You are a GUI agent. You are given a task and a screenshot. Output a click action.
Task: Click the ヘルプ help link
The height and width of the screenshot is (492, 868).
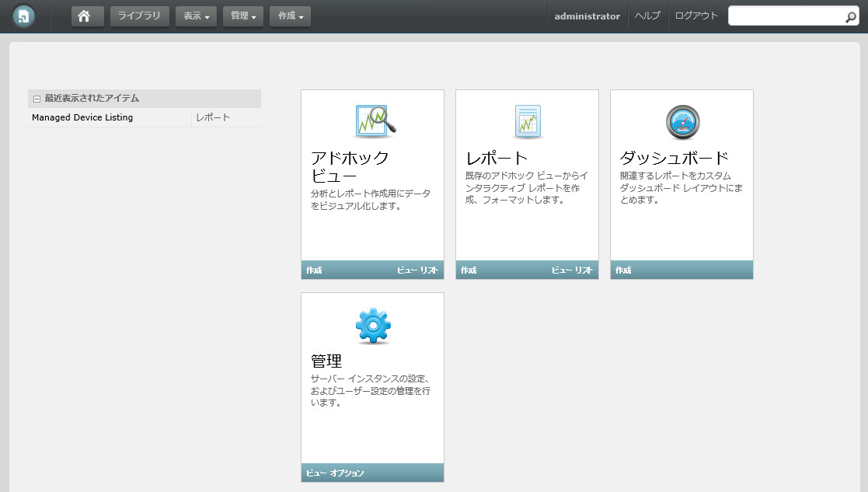[x=647, y=16]
